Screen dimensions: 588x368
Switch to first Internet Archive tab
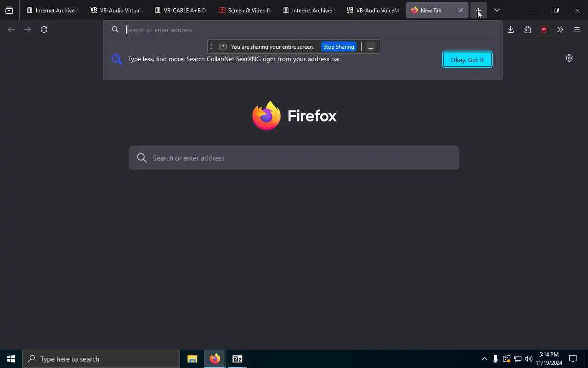pos(52,10)
